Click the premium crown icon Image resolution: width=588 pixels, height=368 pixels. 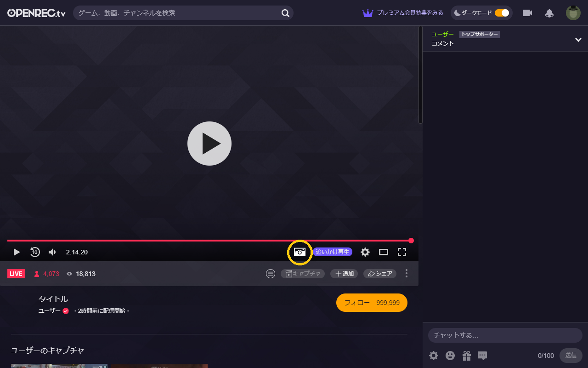pos(367,13)
